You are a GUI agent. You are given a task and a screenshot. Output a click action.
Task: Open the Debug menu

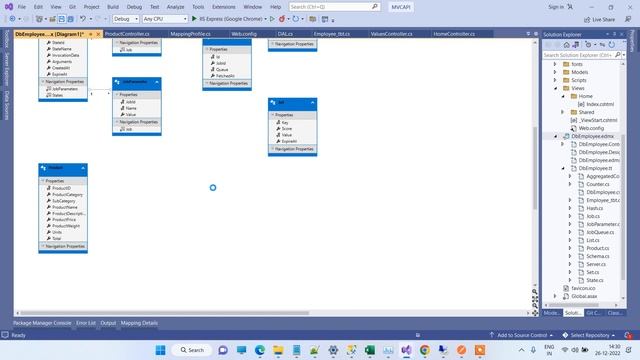point(134,7)
